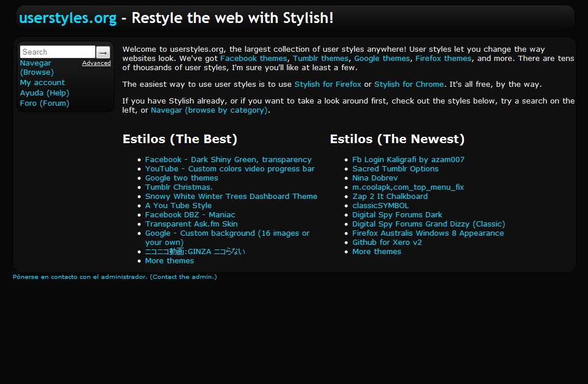
Task: Open classicSYMBOL style
Action: (381, 206)
